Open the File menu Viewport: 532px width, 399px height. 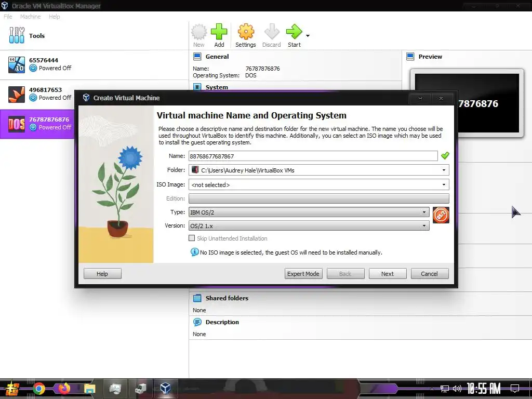pos(8,17)
